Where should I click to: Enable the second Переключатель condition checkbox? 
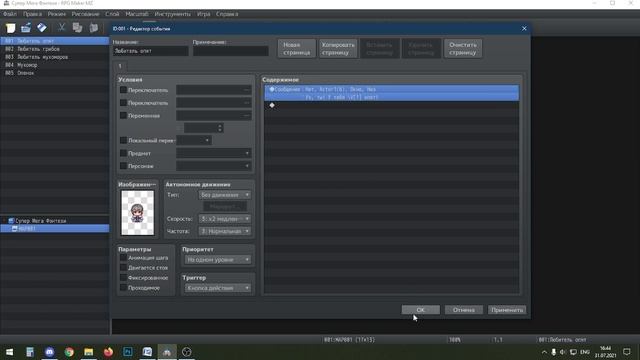(x=123, y=103)
